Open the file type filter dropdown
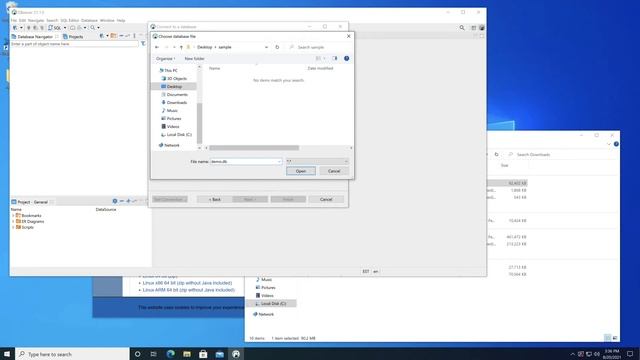This screenshot has width=640, height=360. point(317,162)
